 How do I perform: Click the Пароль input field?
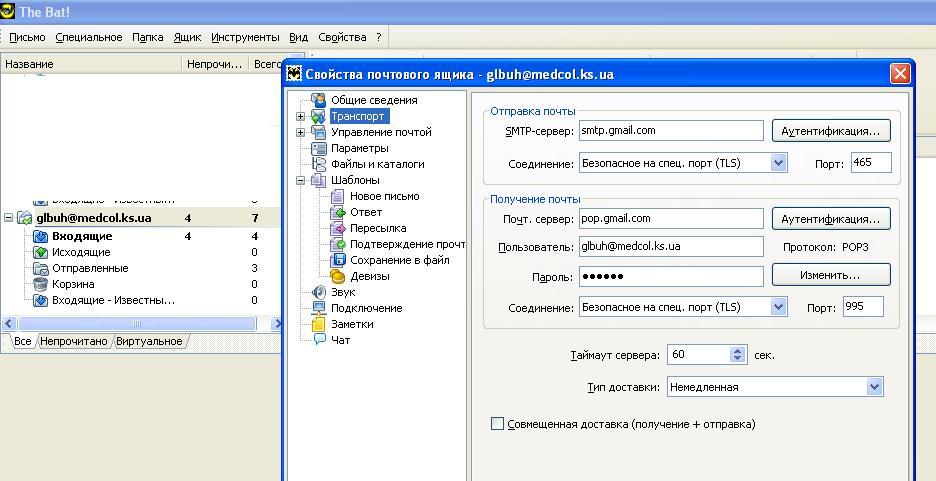click(671, 276)
